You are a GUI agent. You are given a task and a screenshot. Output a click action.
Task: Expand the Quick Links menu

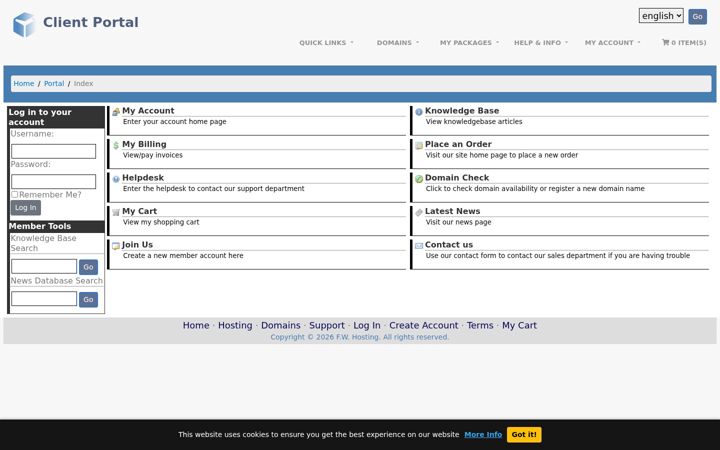[326, 43]
